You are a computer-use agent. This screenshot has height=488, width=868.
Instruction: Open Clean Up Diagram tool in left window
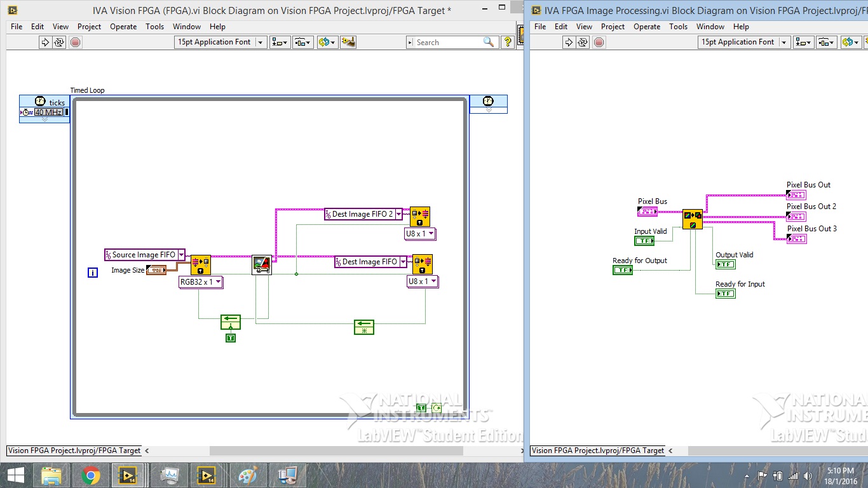[x=348, y=42]
